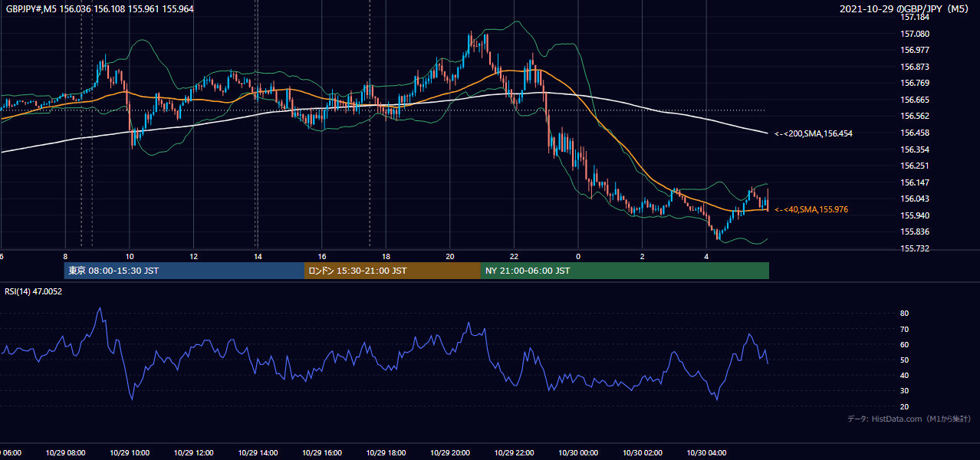Click the 40 SMA 155.976 label
The width and height of the screenshot is (980, 460).
[x=811, y=209]
